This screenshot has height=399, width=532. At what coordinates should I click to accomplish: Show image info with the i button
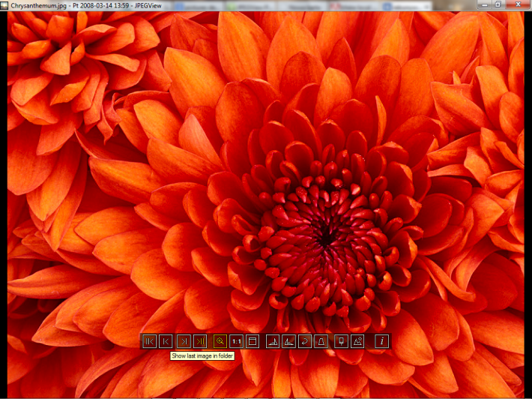coord(381,341)
